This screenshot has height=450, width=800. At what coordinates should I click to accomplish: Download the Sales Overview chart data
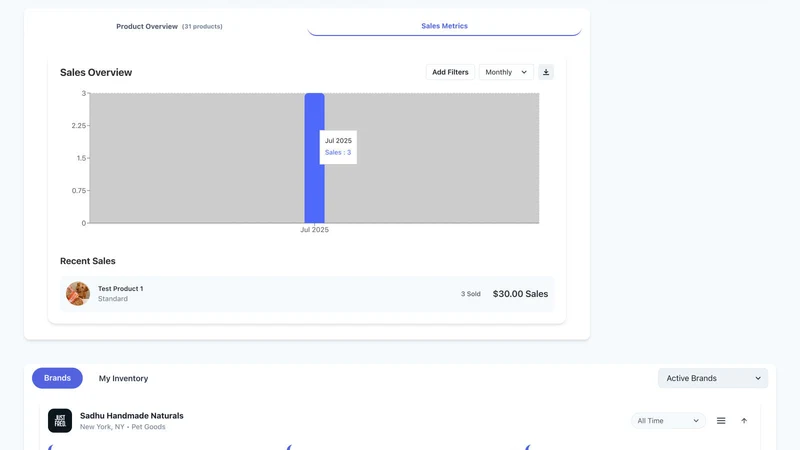pos(546,72)
